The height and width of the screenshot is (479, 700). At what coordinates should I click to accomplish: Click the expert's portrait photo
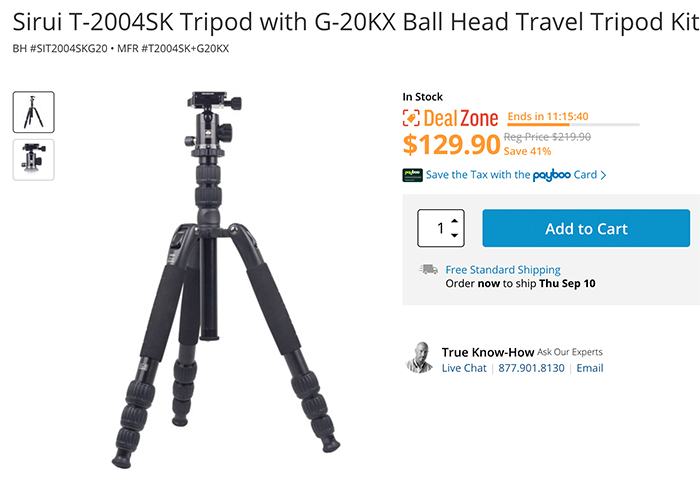pyautogui.click(x=419, y=358)
